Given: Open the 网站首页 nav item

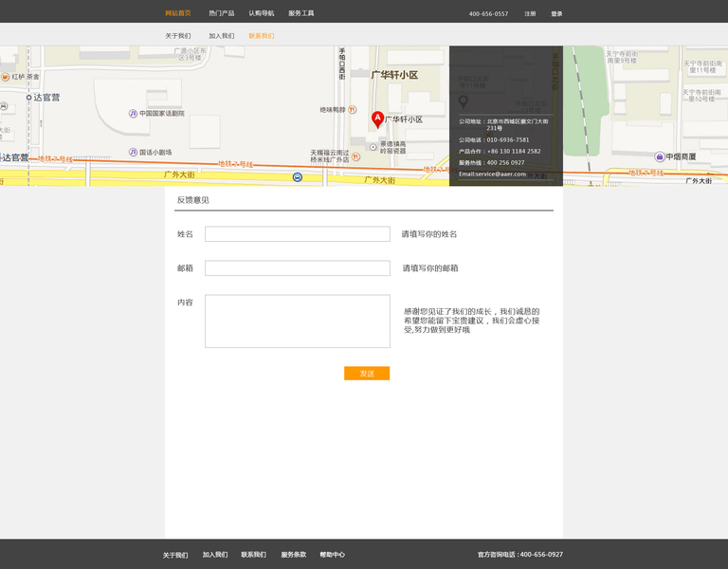Looking at the screenshot, I should (178, 13).
